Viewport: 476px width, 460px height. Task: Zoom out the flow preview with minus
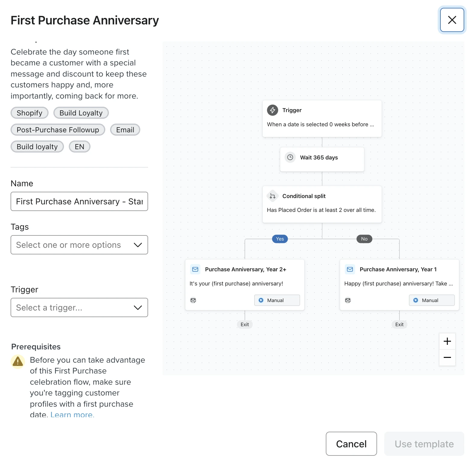pyautogui.click(x=447, y=358)
